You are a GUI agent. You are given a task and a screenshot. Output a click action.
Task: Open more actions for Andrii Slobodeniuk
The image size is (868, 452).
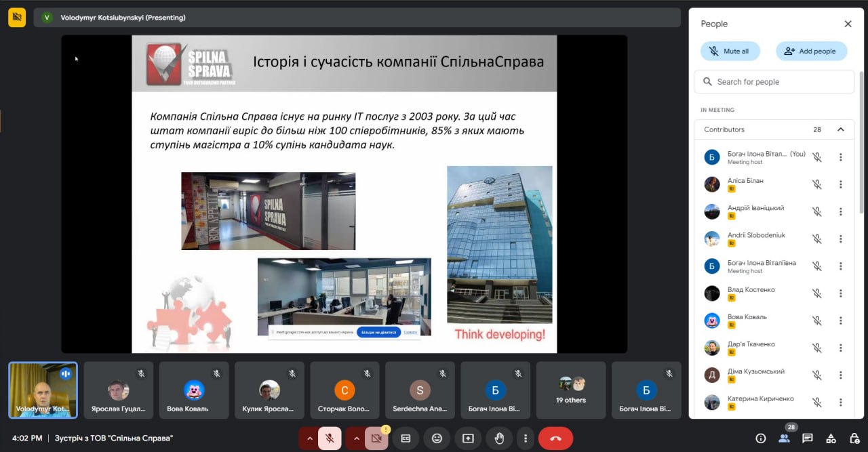[841, 239]
